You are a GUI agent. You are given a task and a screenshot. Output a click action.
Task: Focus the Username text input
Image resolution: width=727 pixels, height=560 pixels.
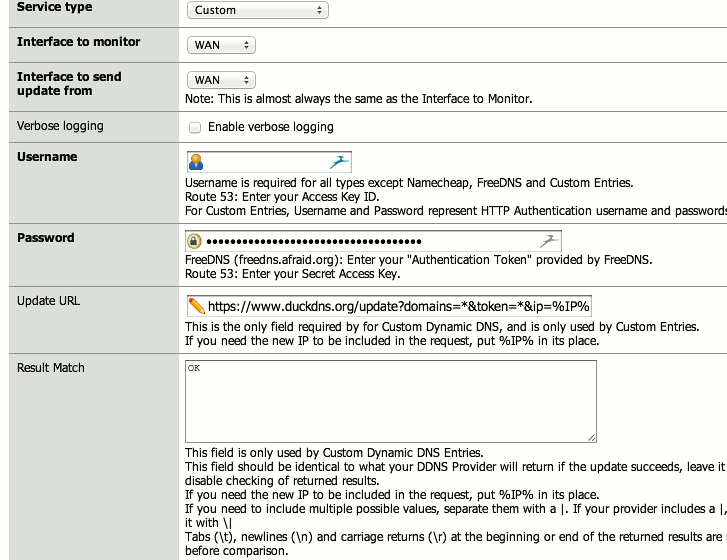coord(265,162)
